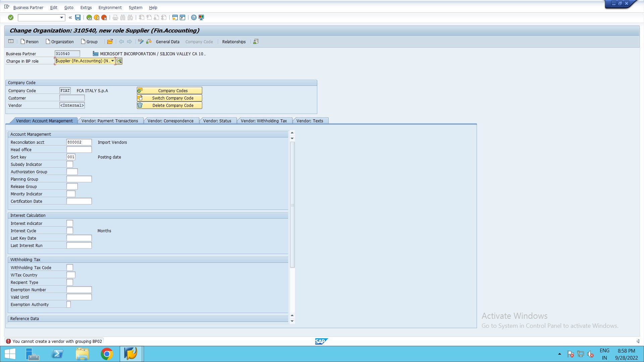Click the Delete Company Code button
The height and width of the screenshot is (362, 644).
click(x=169, y=105)
